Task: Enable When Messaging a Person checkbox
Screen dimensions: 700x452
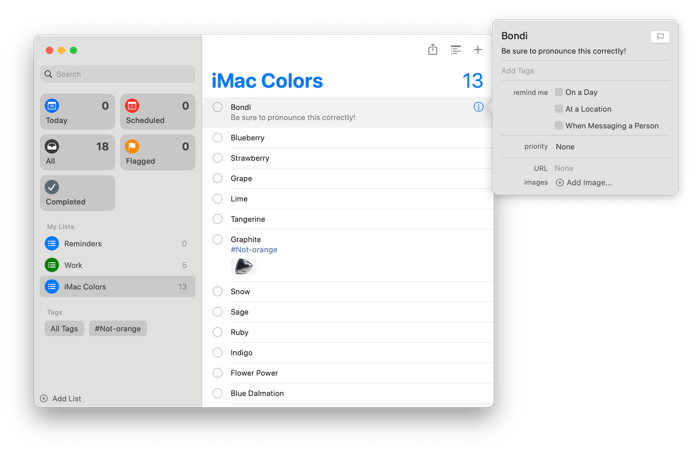Action: (558, 126)
